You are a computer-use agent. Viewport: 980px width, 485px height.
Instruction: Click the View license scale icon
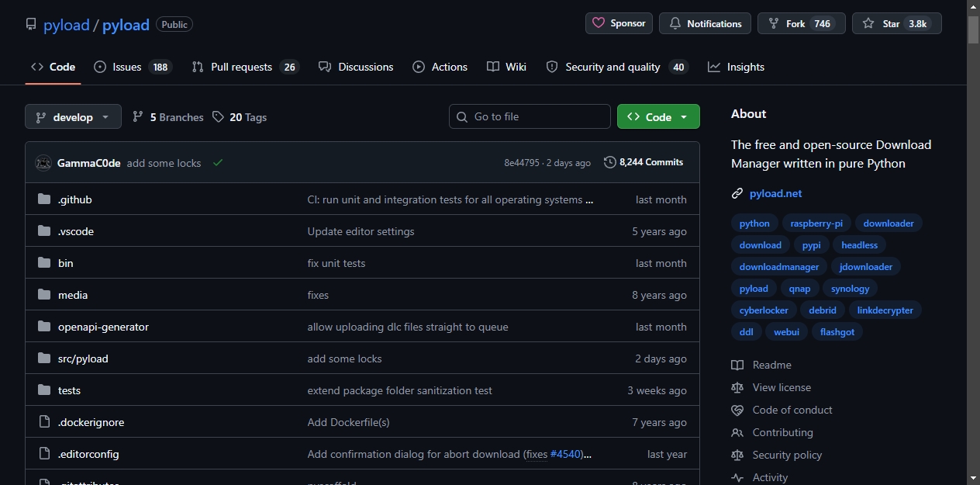point(737,387)
